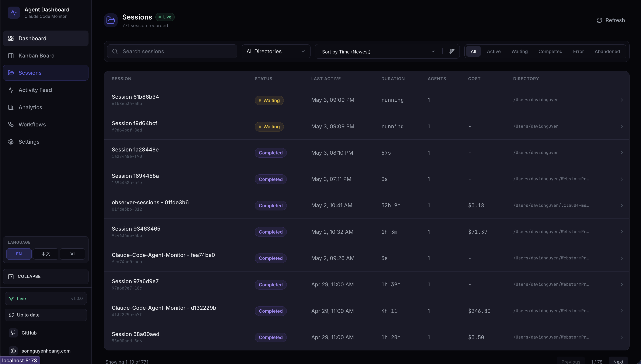
Task: Click COST column header
Action: point(474,79)
